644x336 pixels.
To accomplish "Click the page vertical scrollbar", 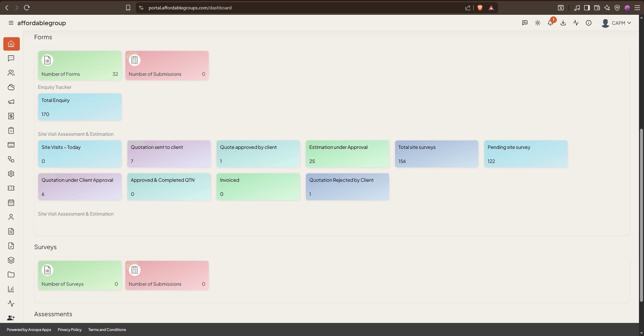I will 641,215.
